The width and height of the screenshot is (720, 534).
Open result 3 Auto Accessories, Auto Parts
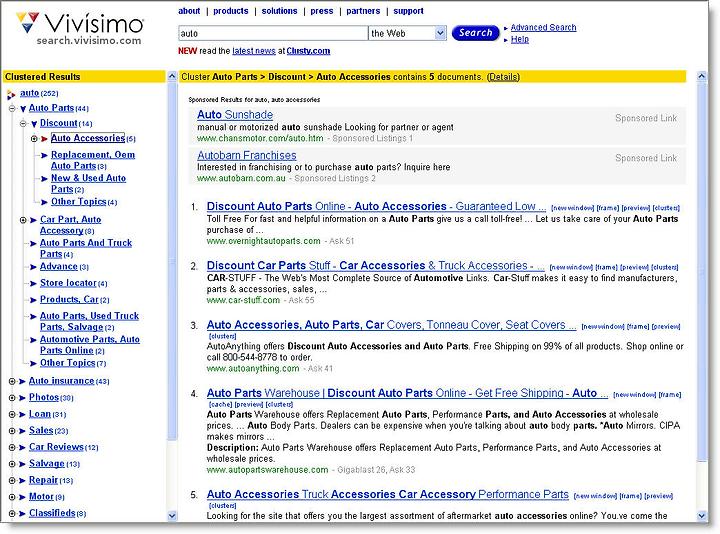coord(391,325)
